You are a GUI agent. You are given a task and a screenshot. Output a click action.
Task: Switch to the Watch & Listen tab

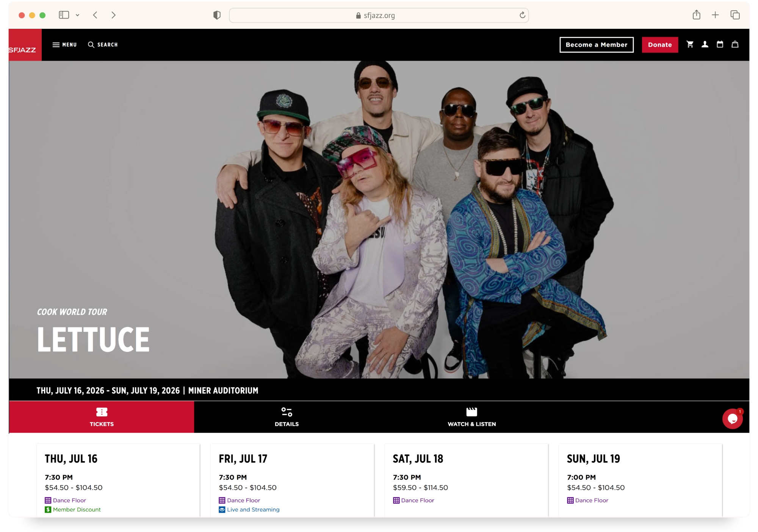[471, 417]
